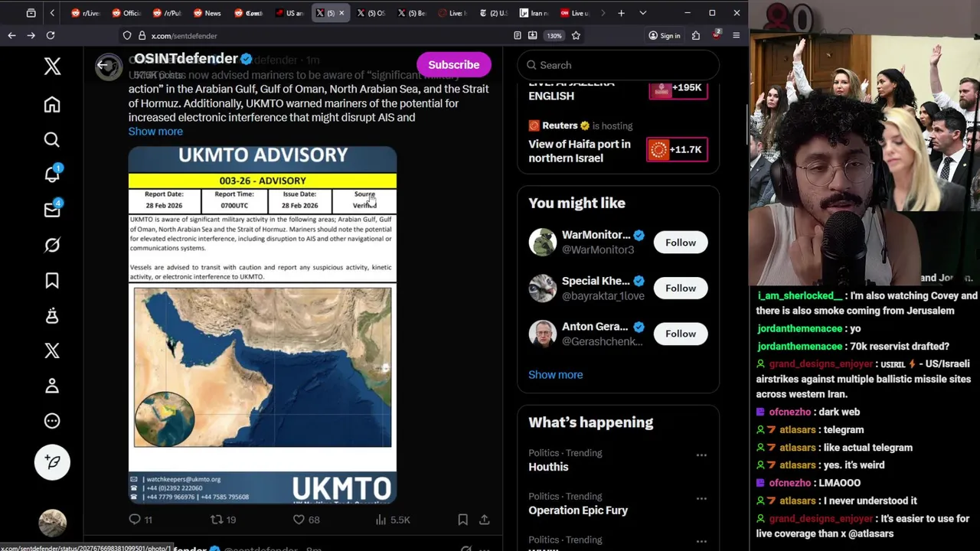Open the Messages envelope icon
The height and width of the screenshot is (551, 980).
tap(52, 210)
